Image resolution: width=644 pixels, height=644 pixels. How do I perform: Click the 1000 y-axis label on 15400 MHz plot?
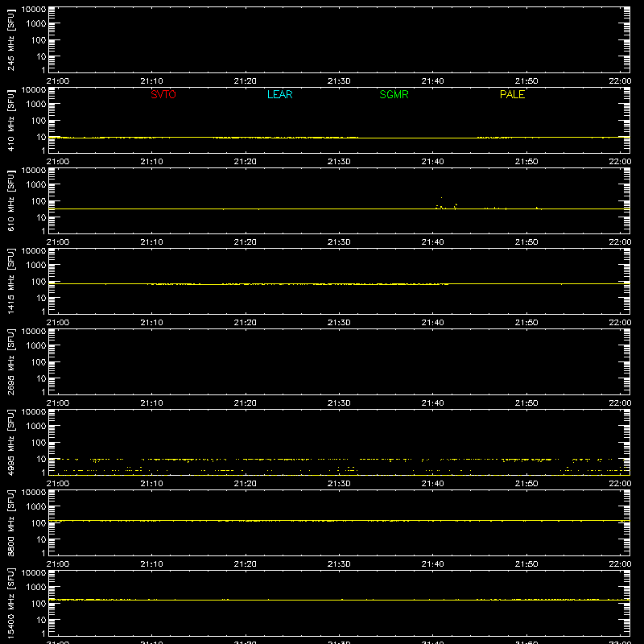pyautogui.click(x=36, y=588)
